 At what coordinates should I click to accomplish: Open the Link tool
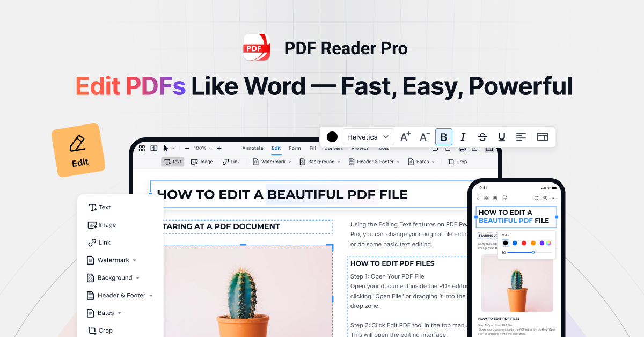tap(231, 161)
